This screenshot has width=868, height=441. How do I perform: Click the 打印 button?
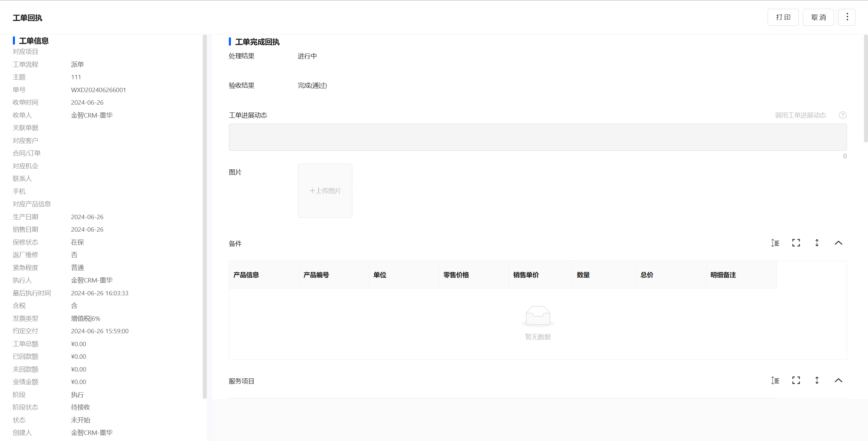(783, 17)
